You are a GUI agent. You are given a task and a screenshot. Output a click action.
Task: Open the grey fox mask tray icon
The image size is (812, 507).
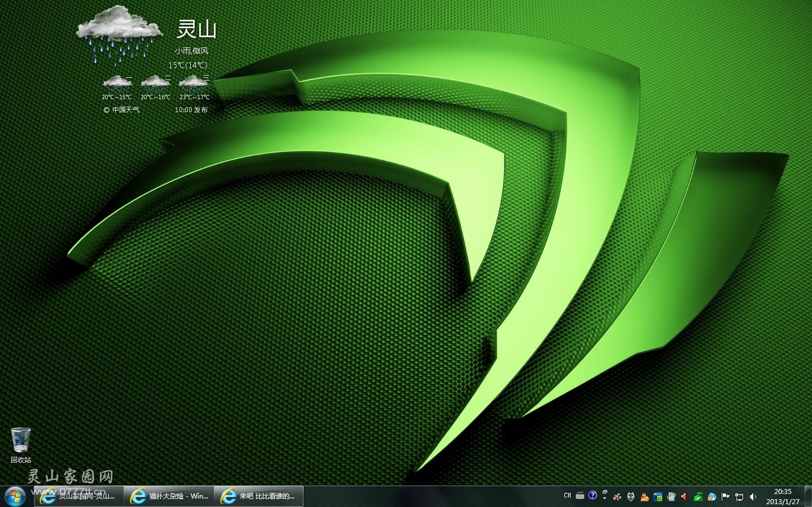631,497
